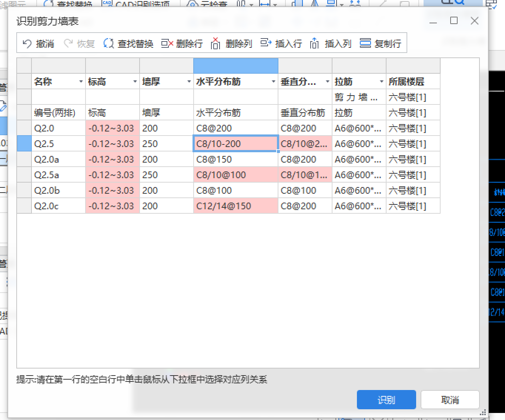Click the 识别 button
Image resolution: width=505 pixels, height=420 pixels.
[386, 400]
